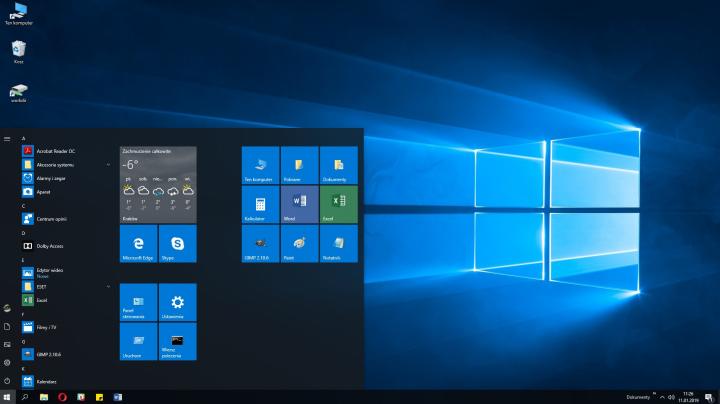Expand the ESET folder in the app list
This screenshot has height=404, width=720.
tap(67, 286)
